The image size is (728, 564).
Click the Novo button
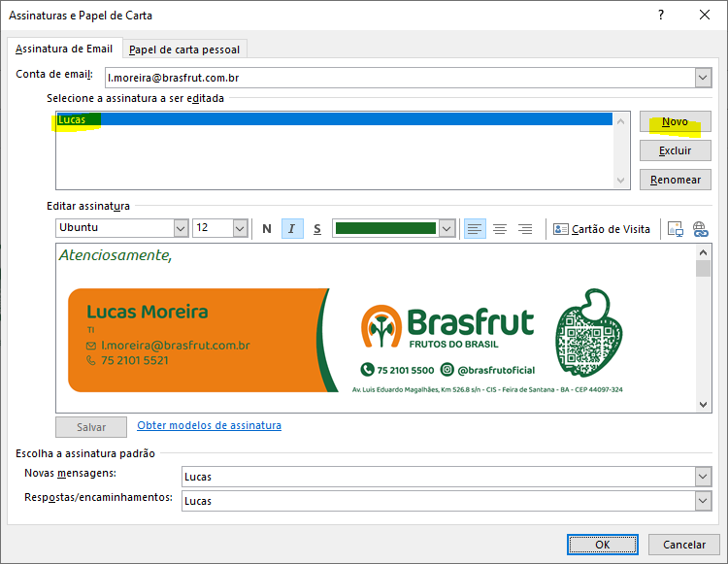point(675,121)
